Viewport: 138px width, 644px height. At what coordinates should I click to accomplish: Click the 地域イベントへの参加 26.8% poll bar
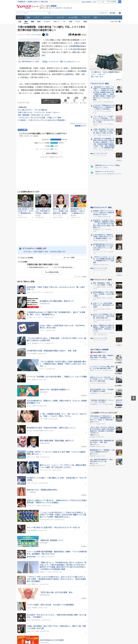(54, 143)
